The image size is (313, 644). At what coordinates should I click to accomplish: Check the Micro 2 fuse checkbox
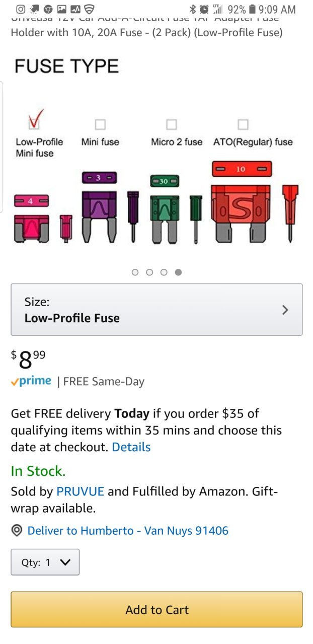coord(172,124)
